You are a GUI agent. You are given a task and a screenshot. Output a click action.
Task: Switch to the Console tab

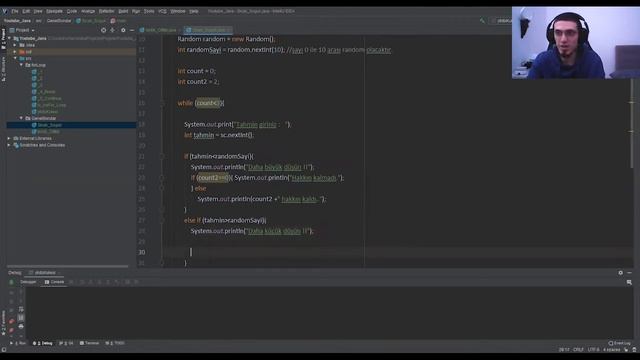(x=54, y=282)
